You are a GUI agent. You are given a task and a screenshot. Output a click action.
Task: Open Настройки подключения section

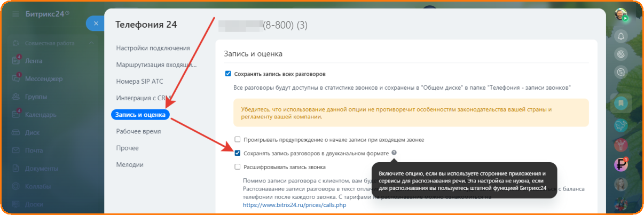point(153,48)
